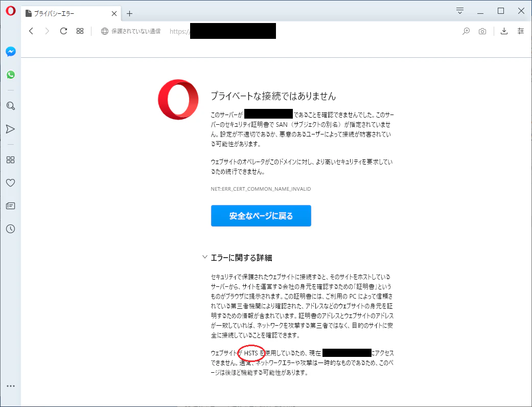Image resolution: width=532 pixels, height=407 pixels.
Task: Click the 安全なページに戻る button
Action: pos(261,216)
